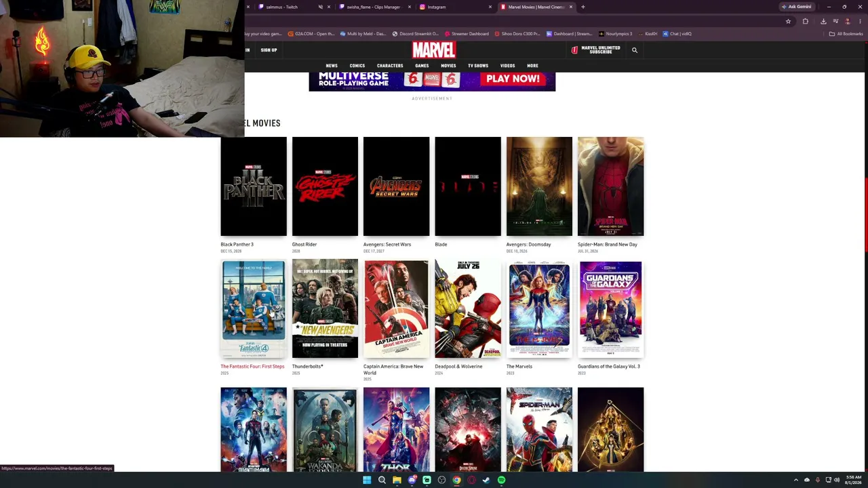The width and height of the screenshot is (868, 488).
Task: Open Steam from the taskbar
Action: 486,480
